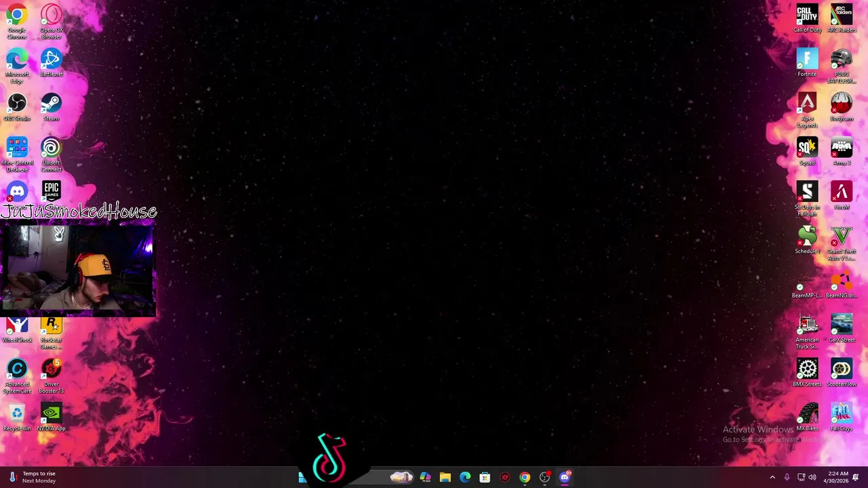Open ScooterFlow desktop icon
The height and width of the screenshot is (488, 868).
point(842,373)
